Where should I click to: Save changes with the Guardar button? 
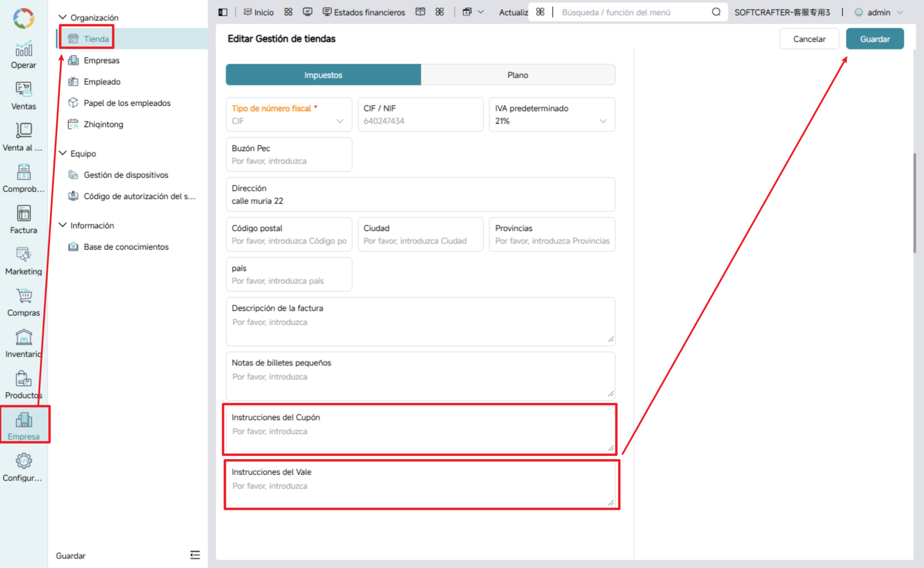coord(875,39)
